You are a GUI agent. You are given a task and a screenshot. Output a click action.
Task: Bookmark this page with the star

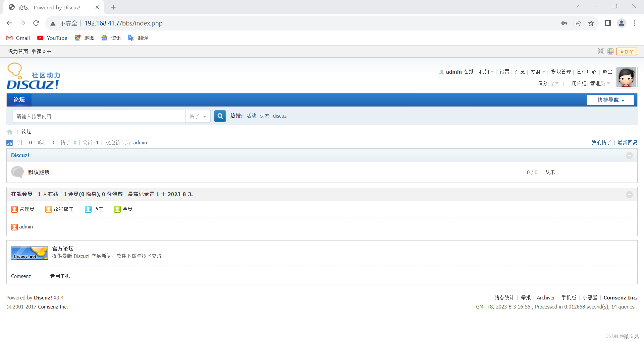coord(591,23)
